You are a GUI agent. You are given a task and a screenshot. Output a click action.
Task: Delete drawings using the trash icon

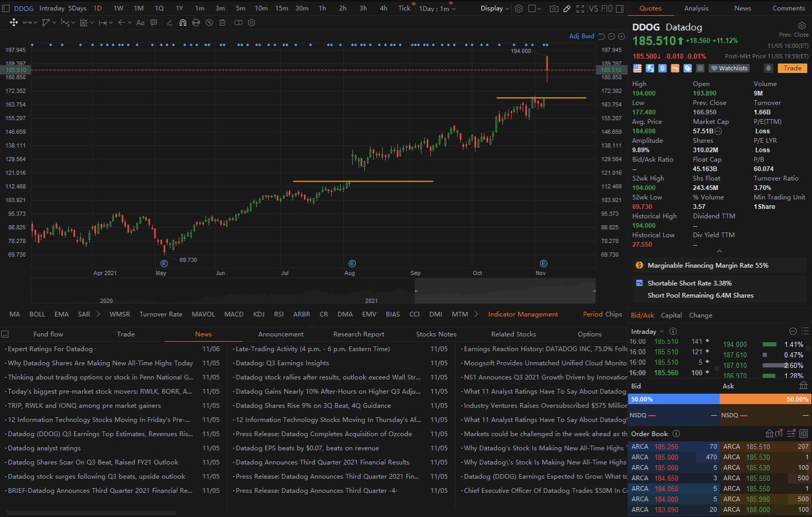223,23
